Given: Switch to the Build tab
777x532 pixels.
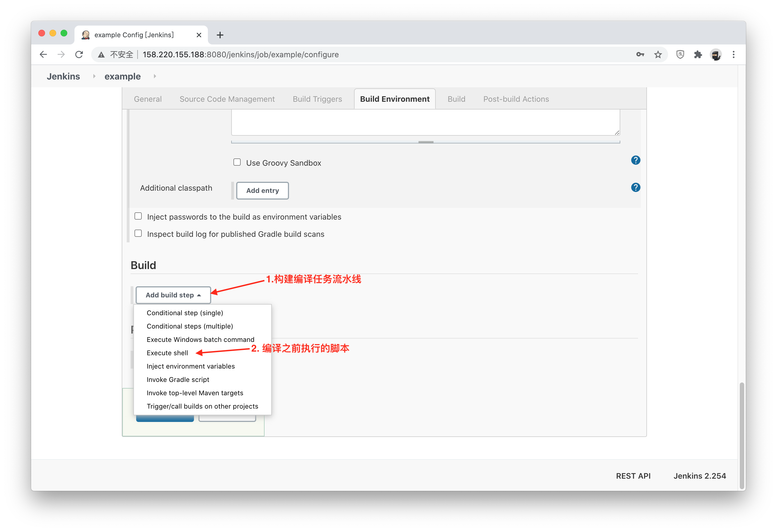Looking at the screenshot, I should click(456, 99).
